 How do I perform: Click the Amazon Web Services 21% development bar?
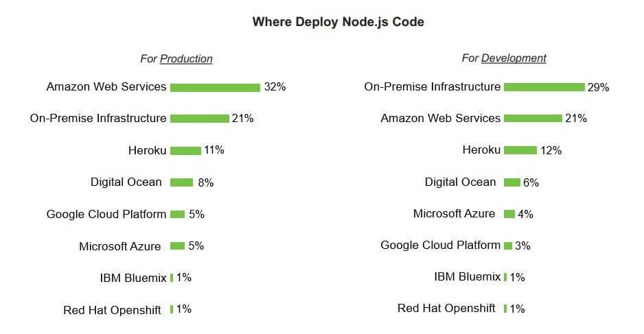(x=533, y=119)
